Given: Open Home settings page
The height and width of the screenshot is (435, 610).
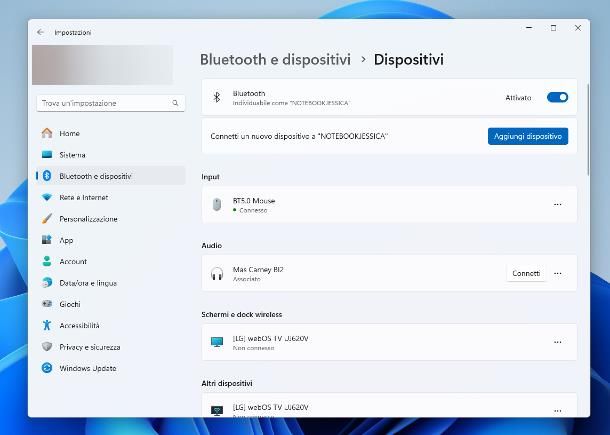Looking at the screenshot, I should (x=111, y=133).
